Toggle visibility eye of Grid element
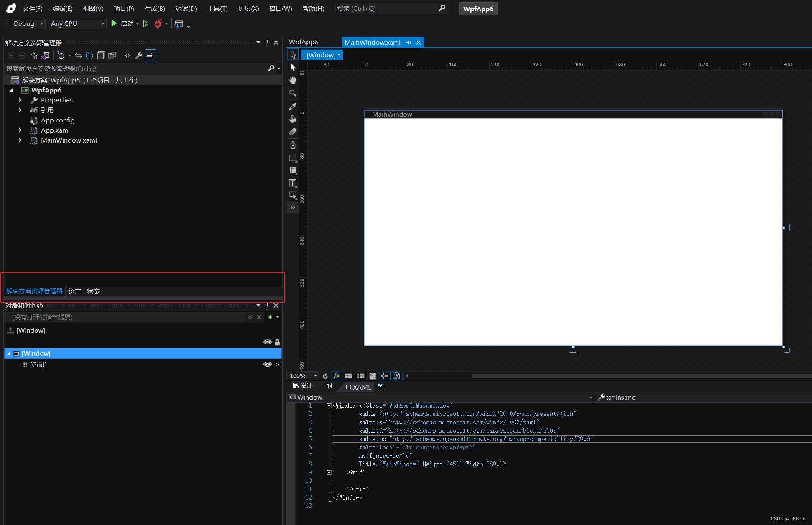 click(x=267, y=364)
